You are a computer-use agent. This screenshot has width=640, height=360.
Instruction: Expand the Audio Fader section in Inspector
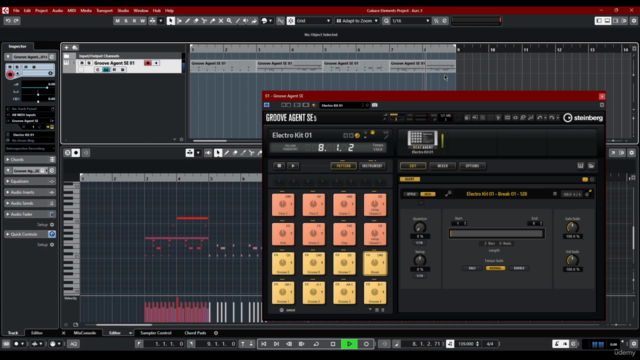[30, 214]
